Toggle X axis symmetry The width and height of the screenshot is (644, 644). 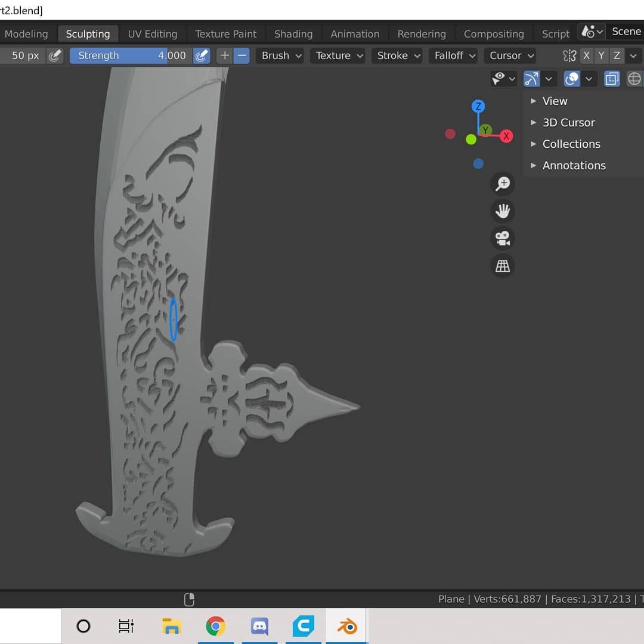click(587, 55)
